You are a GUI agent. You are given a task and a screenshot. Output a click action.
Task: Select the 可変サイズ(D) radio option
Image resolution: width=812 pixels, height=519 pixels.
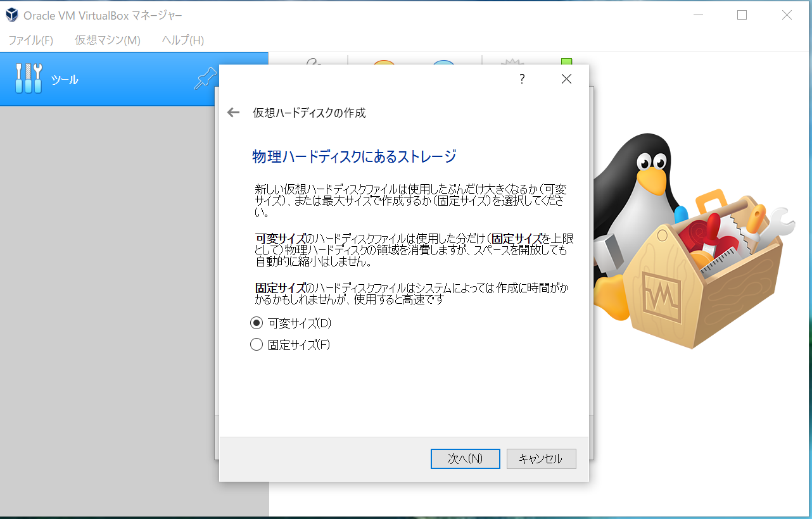291,323
